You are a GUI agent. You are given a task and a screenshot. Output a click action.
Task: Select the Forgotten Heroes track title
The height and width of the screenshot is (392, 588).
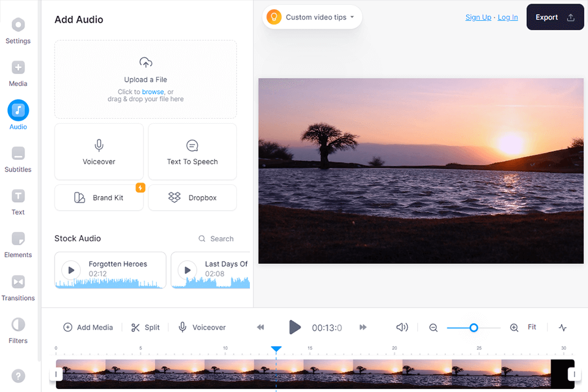118,264
